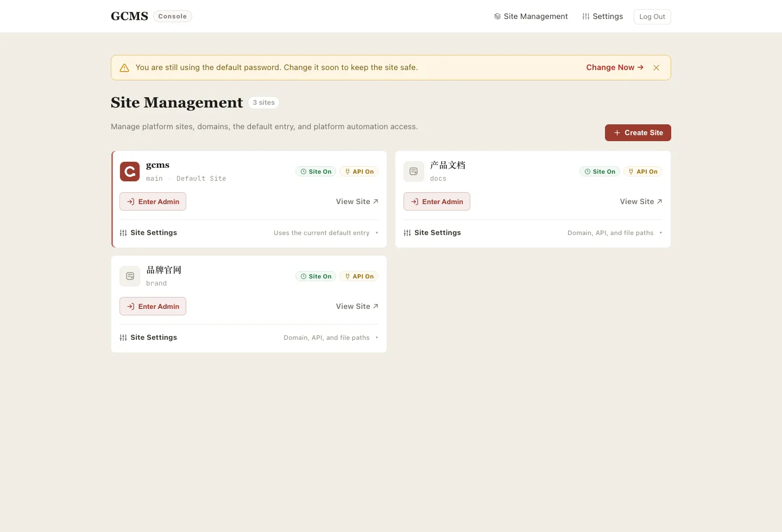Click the plus icon in Create Site

coord(617,132)
